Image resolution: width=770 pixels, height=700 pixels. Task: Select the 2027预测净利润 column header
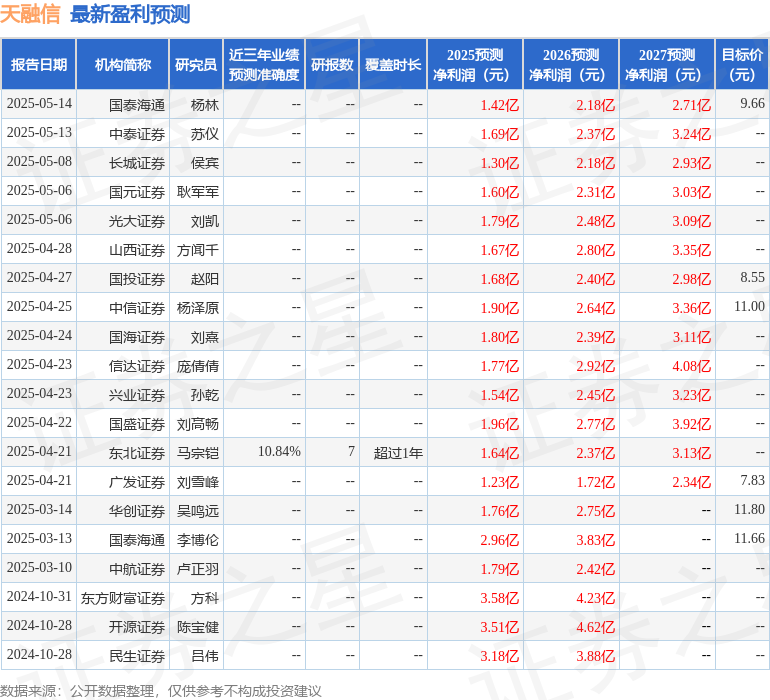pos(667,64)
